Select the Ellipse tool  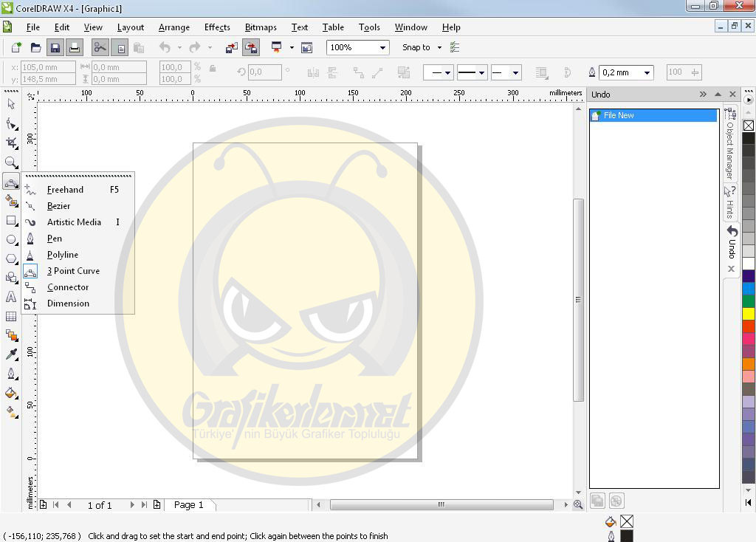pyautogui.click(x=11, y=239)
